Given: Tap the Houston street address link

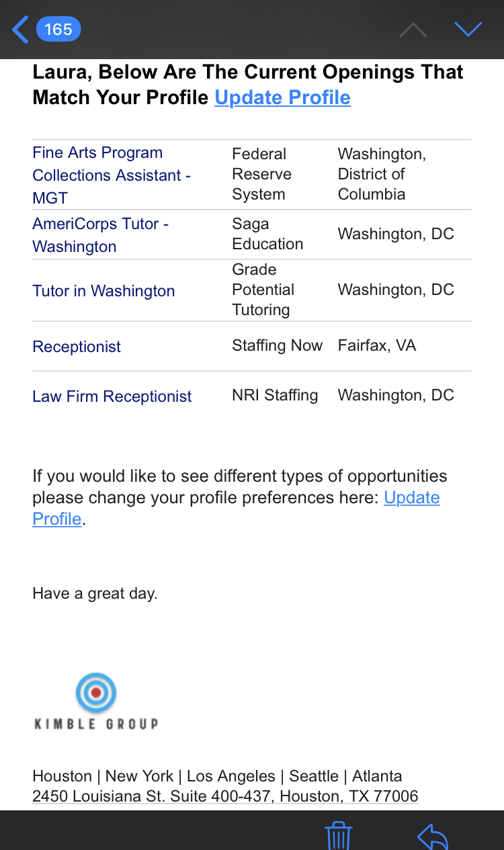Looking at the screenshot, I should click(x=225, y=796).
